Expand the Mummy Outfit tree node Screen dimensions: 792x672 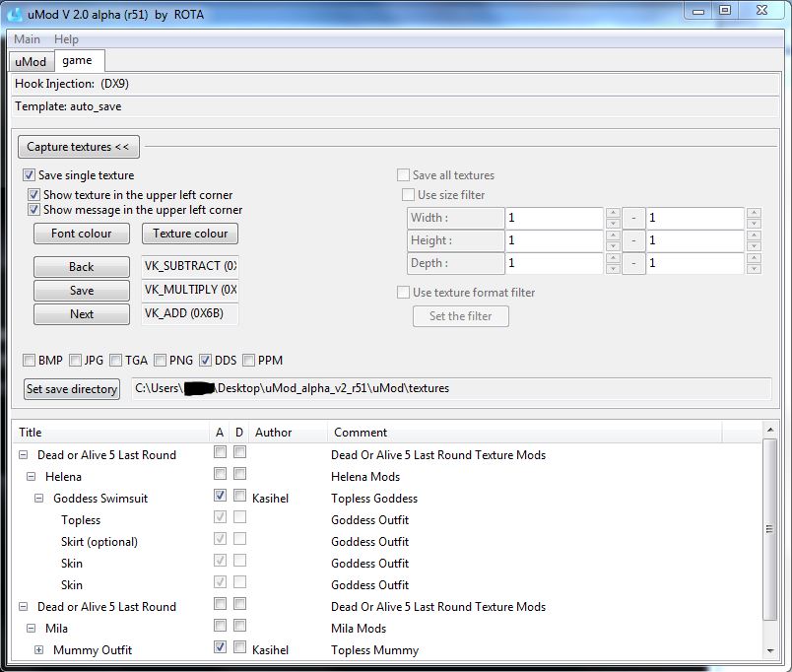click(x=39, y=650)
